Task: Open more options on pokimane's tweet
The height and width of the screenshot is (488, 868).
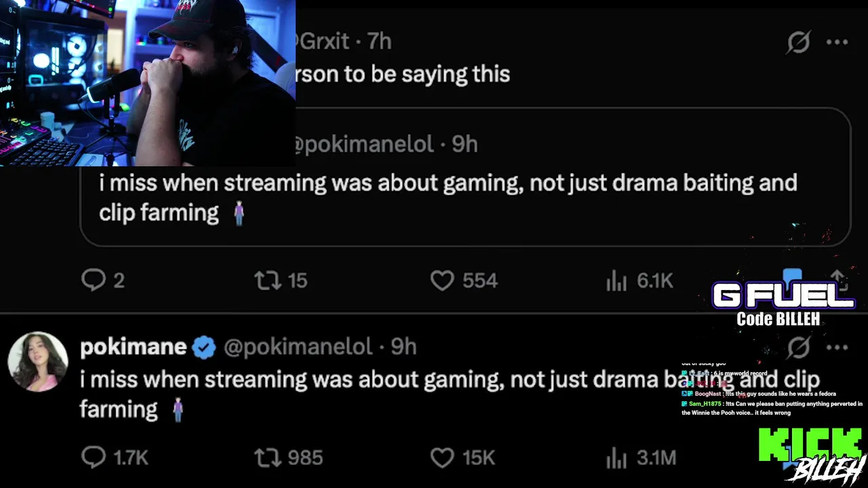Action: pos(837,348)
